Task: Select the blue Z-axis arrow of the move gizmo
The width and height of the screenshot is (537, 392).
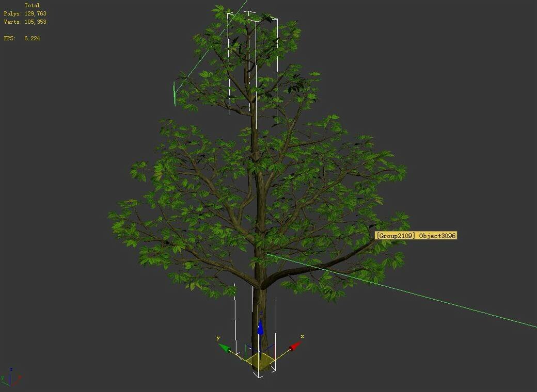Action: click(261, 329)
